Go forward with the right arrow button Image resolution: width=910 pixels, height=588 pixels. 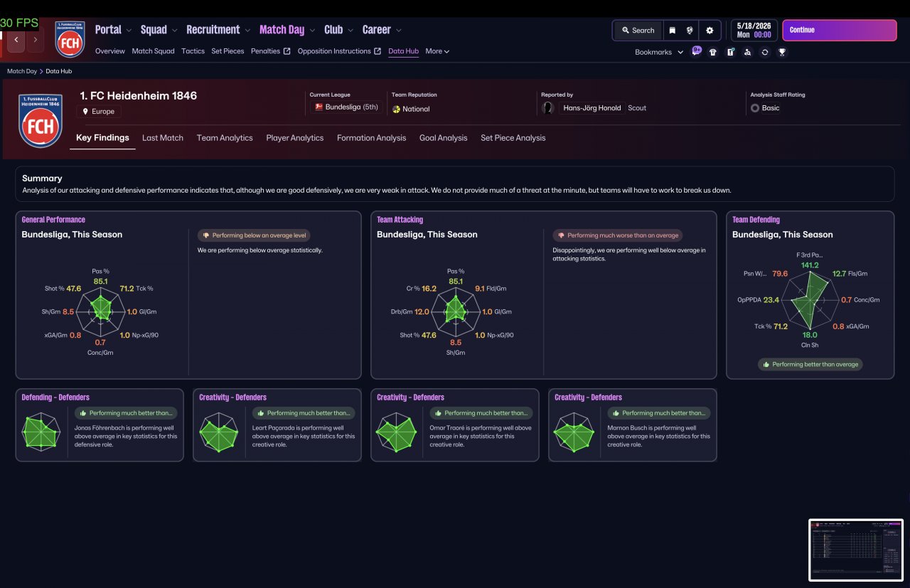pyautogui.click(x=36, y=40)
